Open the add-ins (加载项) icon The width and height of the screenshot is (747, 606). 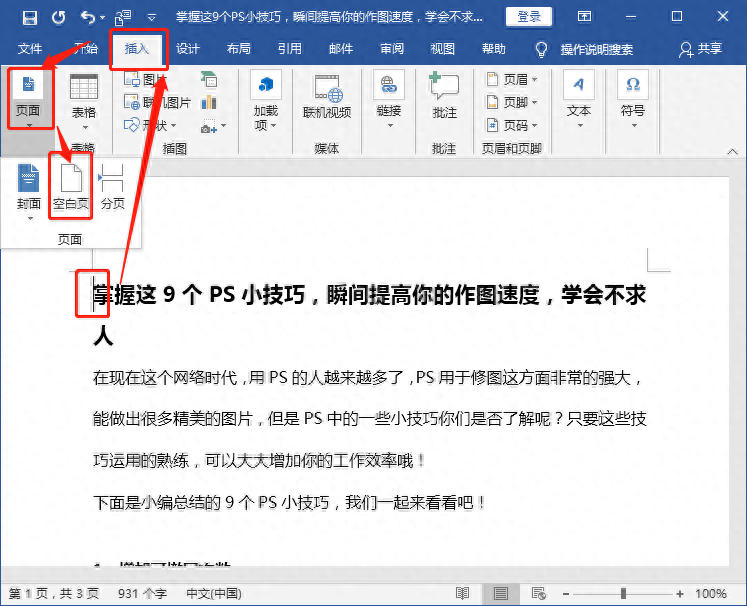click(x=266, y=100)
